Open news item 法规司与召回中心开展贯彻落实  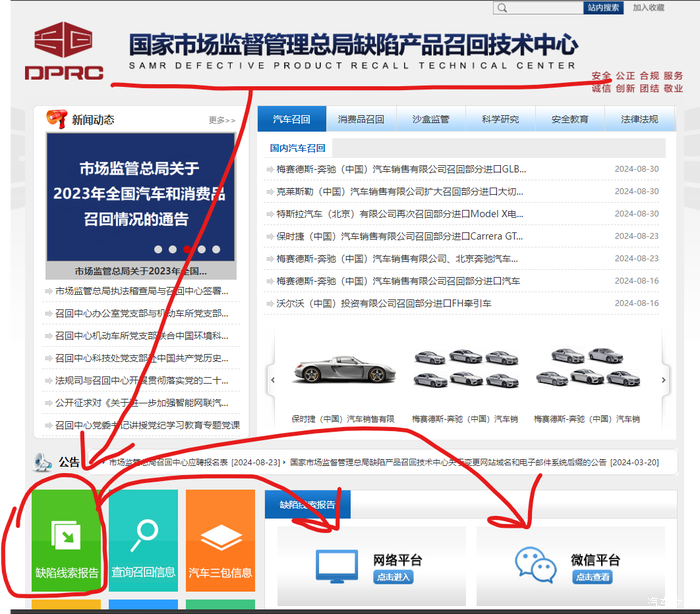click(142, 380)
